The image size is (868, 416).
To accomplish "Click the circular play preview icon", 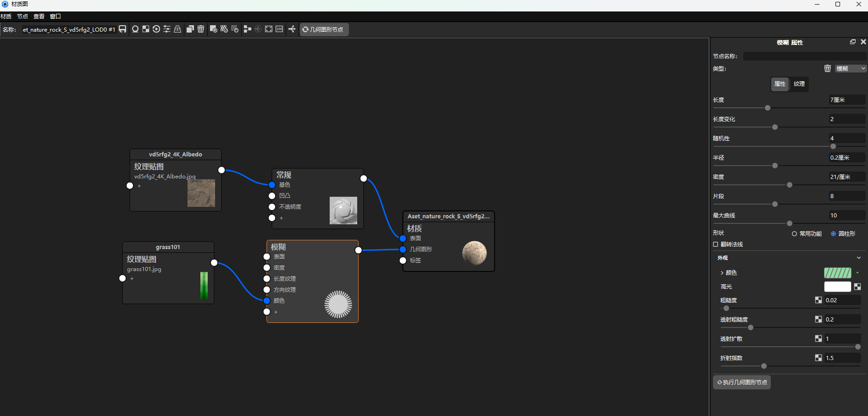I will (x=156, y=29).
